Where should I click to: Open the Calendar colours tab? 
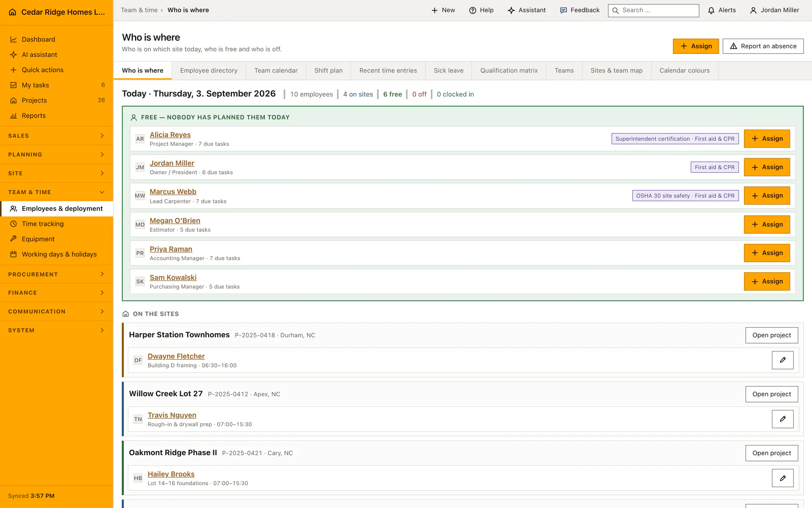point(685,71)
